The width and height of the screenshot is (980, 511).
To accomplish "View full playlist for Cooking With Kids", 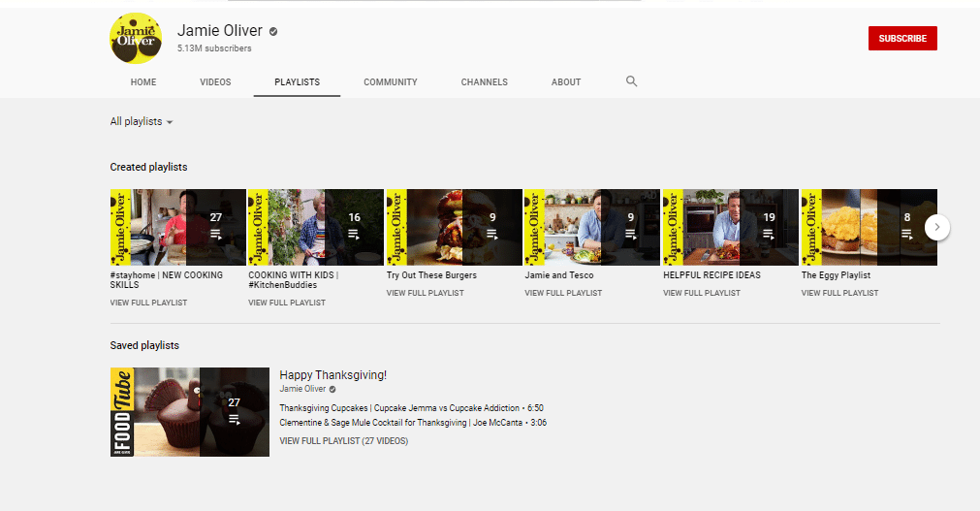I will (x=287, y=303).
